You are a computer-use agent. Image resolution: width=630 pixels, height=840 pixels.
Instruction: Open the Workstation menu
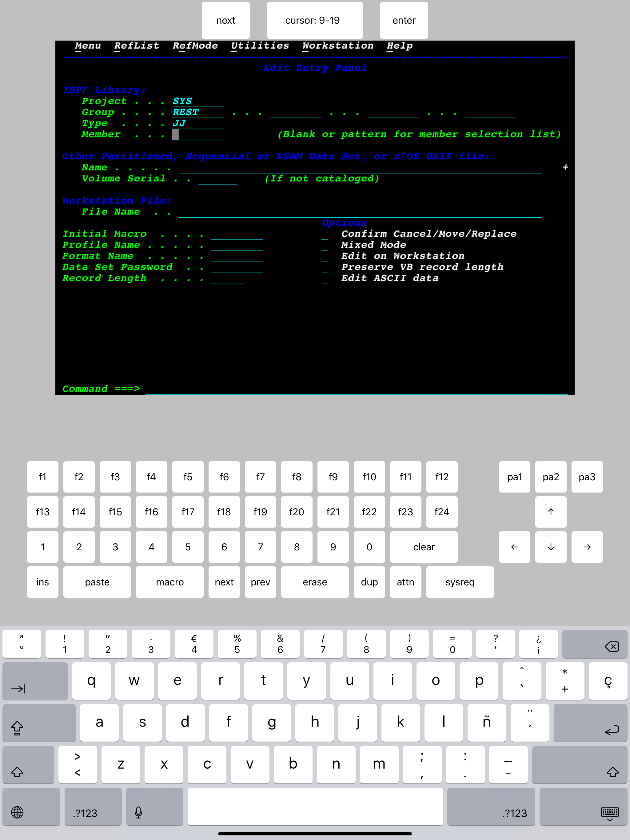tap(338, 46)
